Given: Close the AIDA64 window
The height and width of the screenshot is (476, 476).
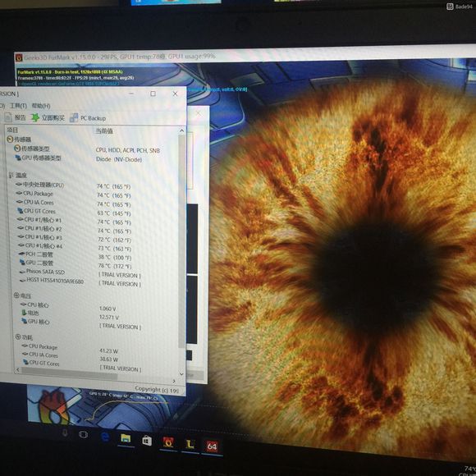Looking at the screenshot, I should point(175,94).
